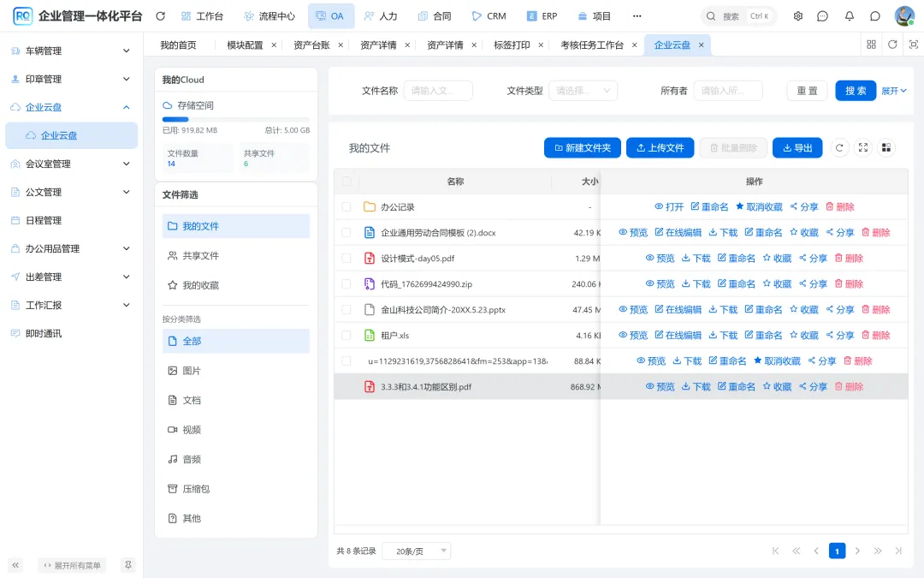The height and width of the screenshot is (578, 924).
Task: Open the notifications bell icon
Action: point(850,16)
